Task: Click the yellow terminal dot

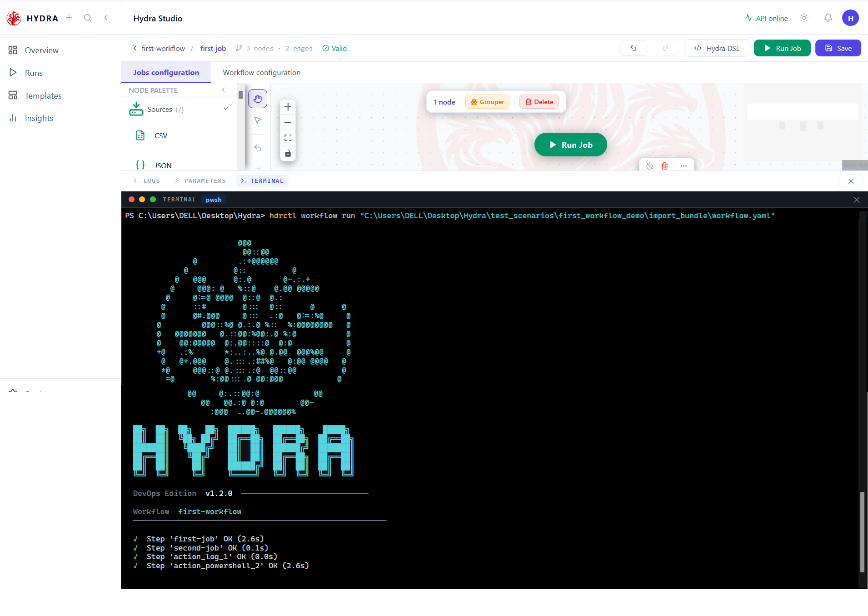Action: pyautogui.click(x=142, y=199)
